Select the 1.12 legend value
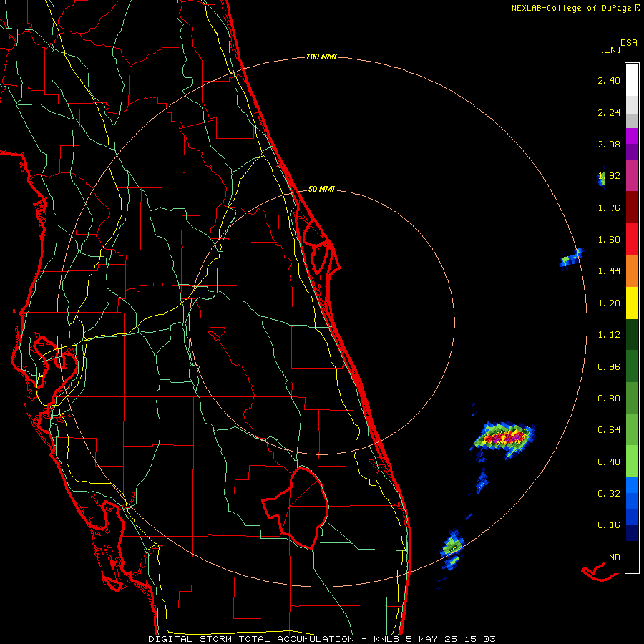644x644 pixels. pyautogui.click(x=609, y=335)
